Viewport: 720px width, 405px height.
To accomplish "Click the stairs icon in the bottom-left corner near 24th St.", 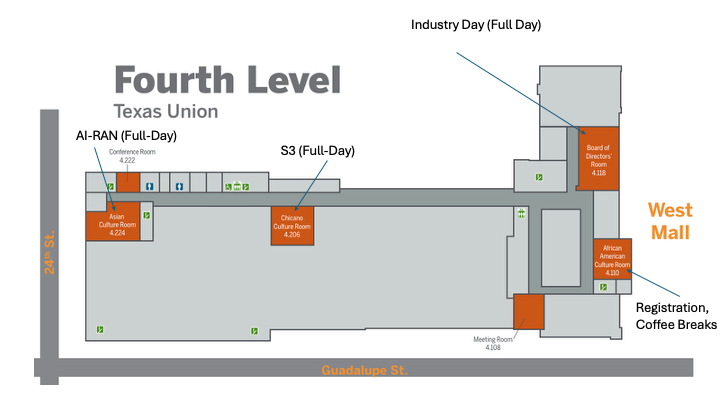I will tap(100, 329).
